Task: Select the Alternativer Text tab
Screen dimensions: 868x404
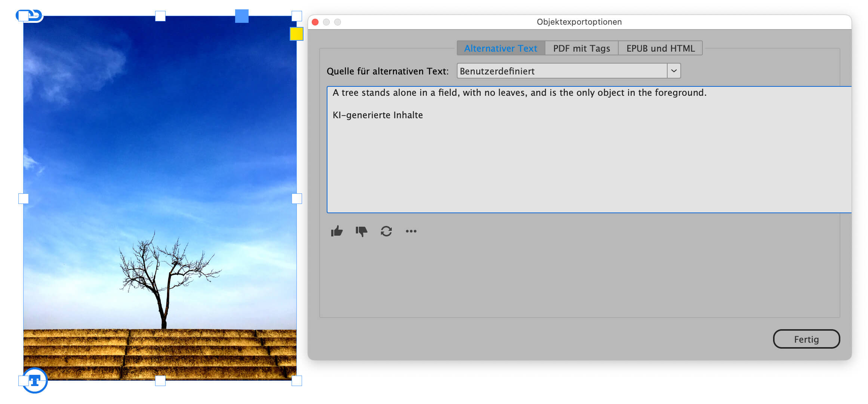Action: click(501, 48)
